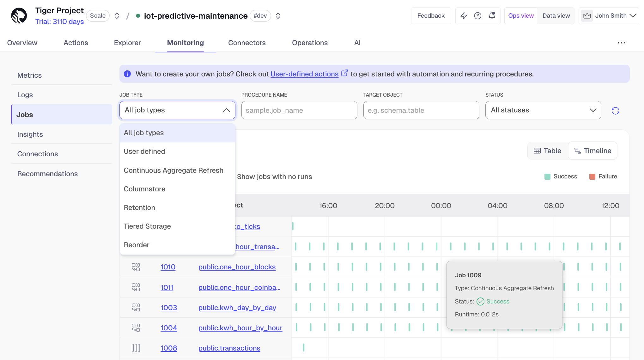Viewport: 644px width, 360px height.
Task: Expand the John Smith account menu
Action: [610, 16]
